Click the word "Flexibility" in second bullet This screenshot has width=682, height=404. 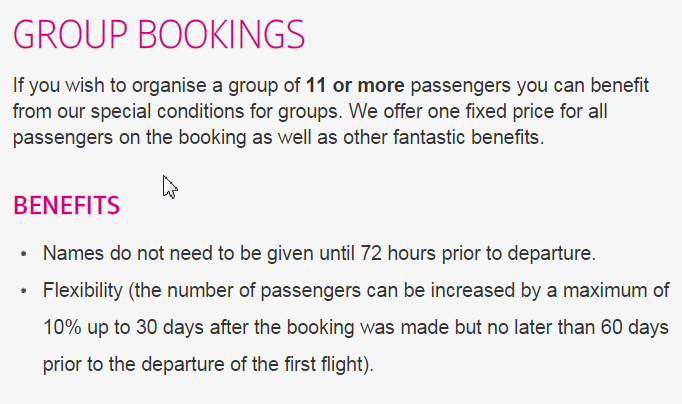pos(83,290)
